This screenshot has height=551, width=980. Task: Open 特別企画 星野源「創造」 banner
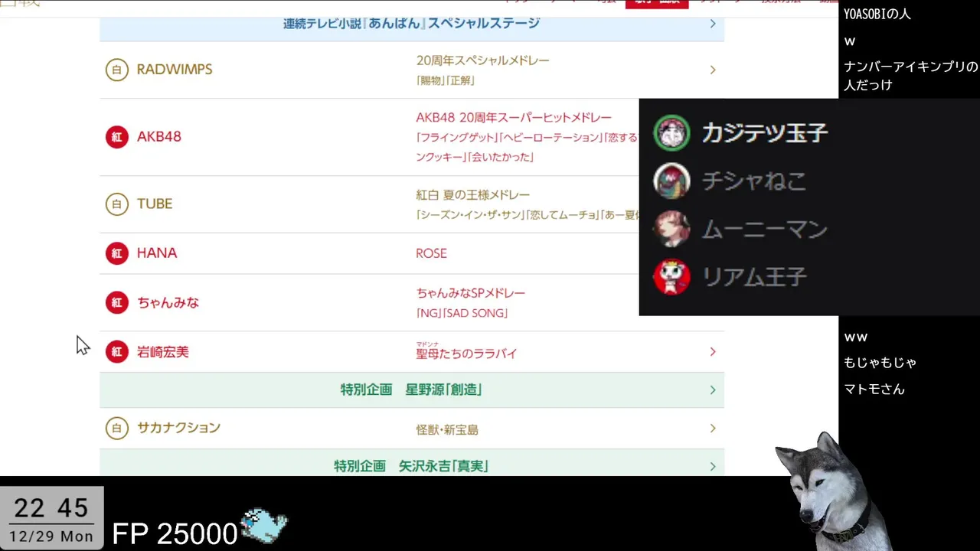pos(412,390)
